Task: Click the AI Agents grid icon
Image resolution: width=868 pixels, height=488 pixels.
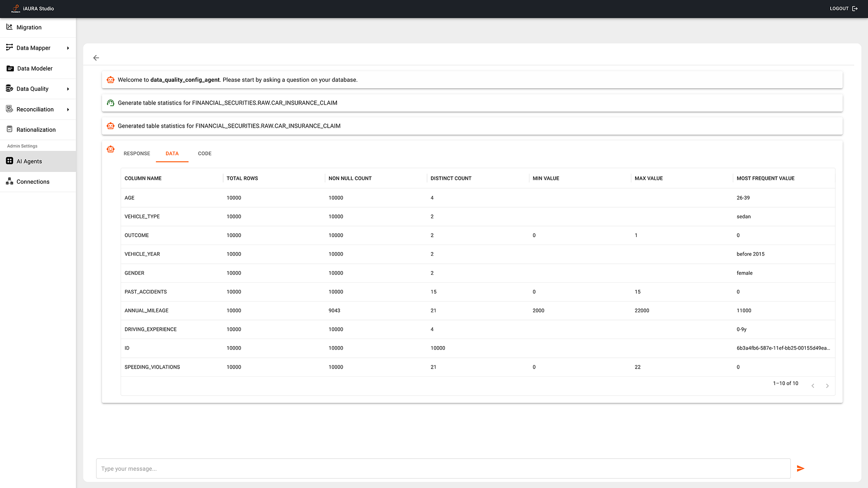Action: [x=9, y=161]
